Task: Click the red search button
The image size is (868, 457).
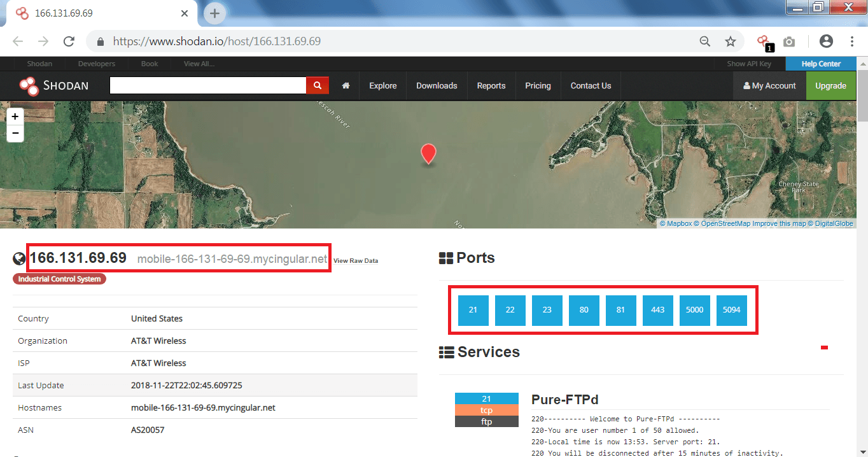Action: pos(318,85)
